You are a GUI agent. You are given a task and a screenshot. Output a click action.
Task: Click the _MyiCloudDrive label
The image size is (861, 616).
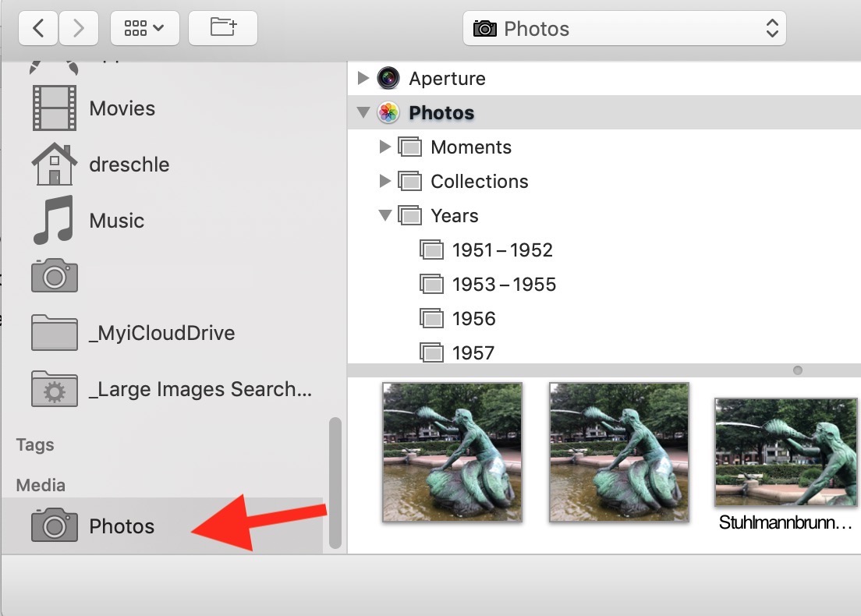tap(162, 333)
